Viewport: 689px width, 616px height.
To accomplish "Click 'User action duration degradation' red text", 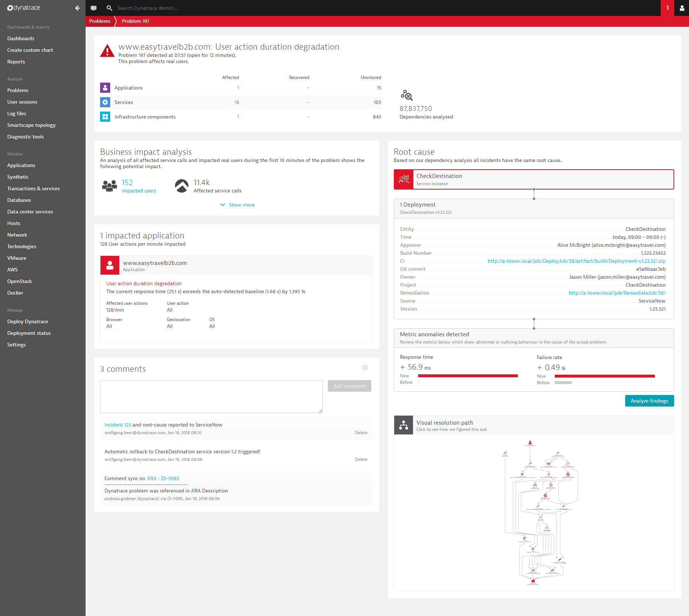I will tap(144, 283).
